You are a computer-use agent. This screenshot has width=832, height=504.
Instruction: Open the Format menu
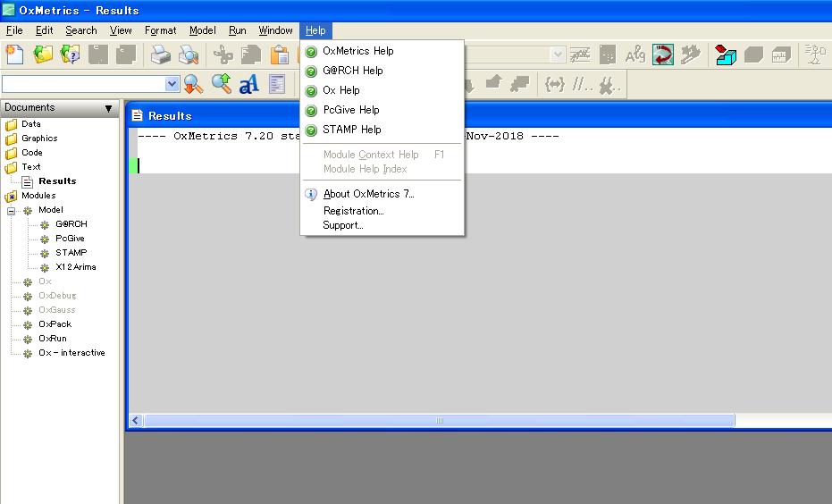(160, 30)
